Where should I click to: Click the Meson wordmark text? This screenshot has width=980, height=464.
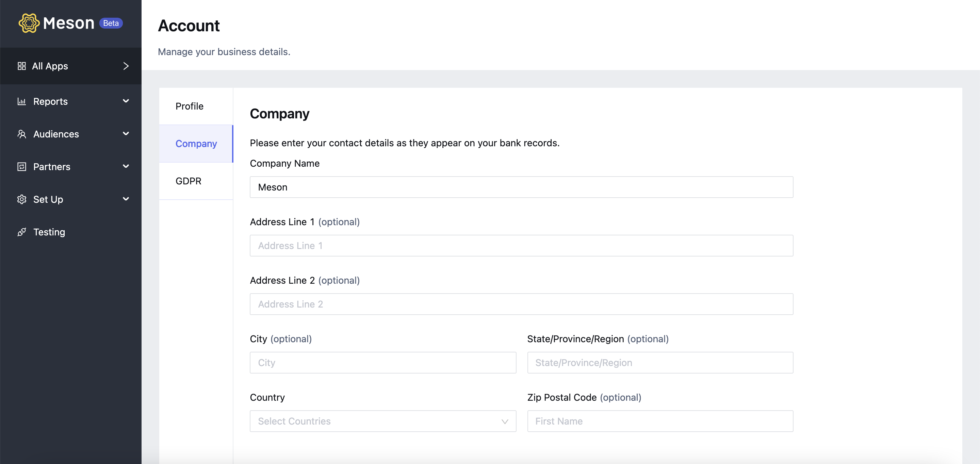point(68,23)
